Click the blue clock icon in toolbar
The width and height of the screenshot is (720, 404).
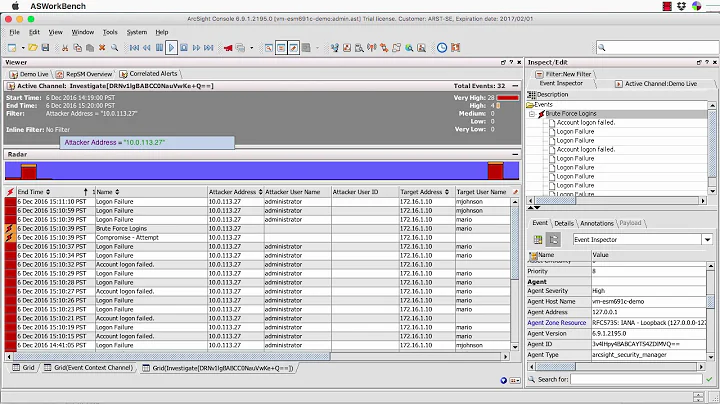click(442, 48)
